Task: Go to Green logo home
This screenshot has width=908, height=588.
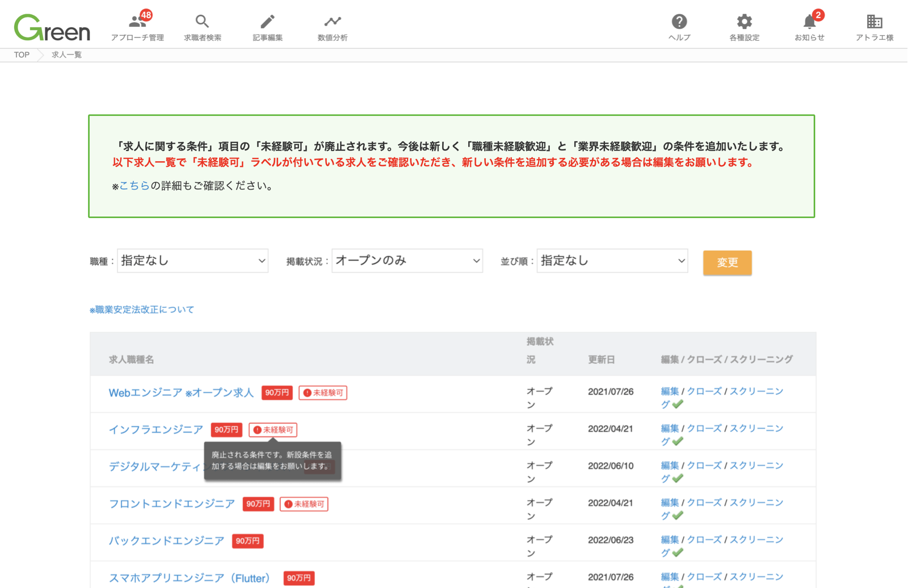Action: tap(52, 27)
